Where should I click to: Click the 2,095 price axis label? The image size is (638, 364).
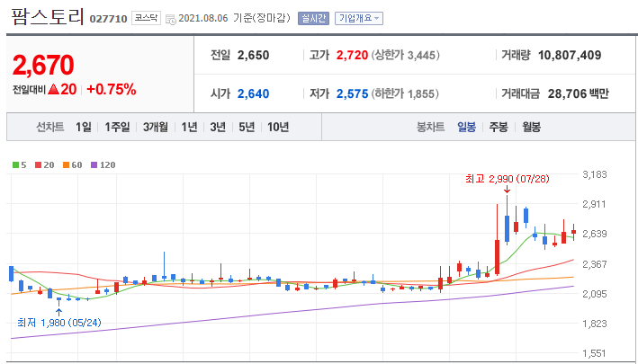[x=595, y=294]
